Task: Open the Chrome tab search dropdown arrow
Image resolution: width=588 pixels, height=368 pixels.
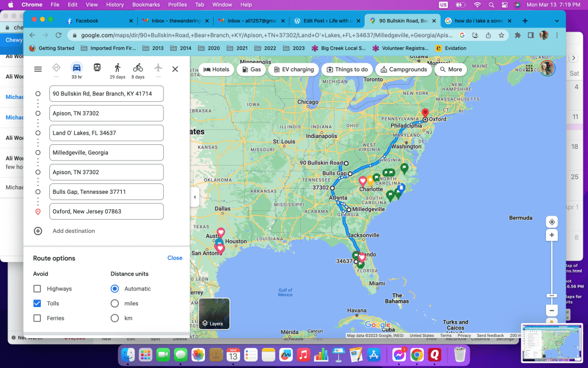Action: (x=556, y=21)
